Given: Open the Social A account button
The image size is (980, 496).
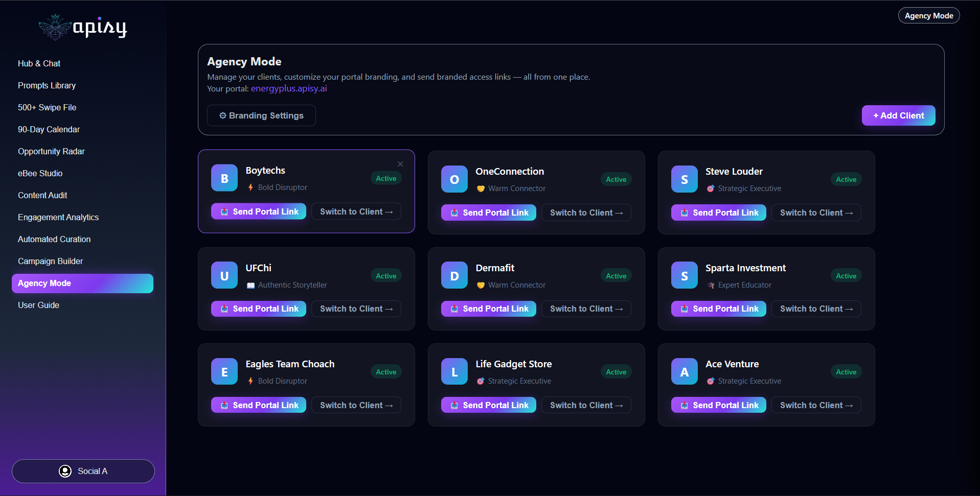Looking at the screenshot, I should tap(83, 471).
